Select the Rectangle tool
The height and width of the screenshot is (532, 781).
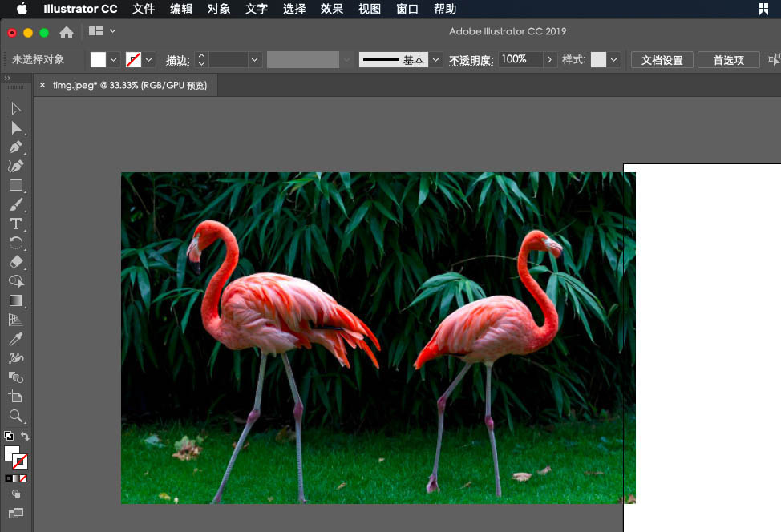tap(15, 185)
